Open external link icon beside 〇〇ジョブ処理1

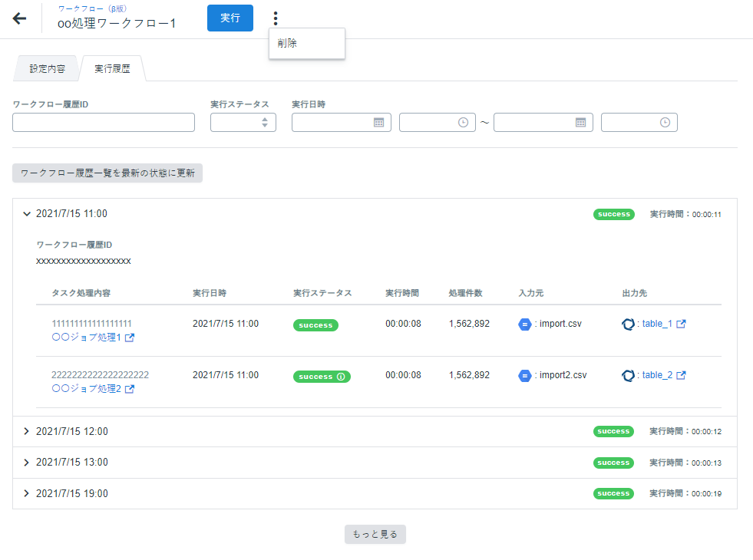130,338
